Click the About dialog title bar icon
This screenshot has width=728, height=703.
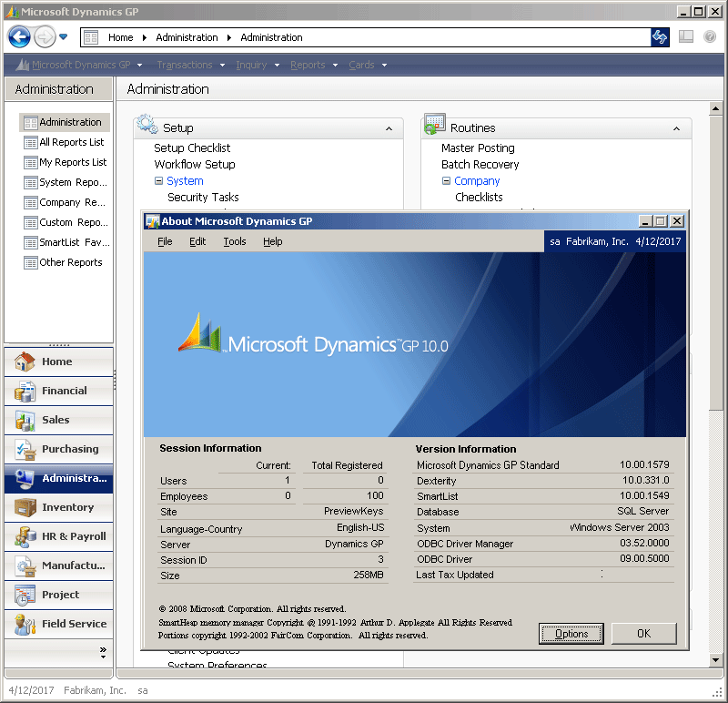(152, 221)
